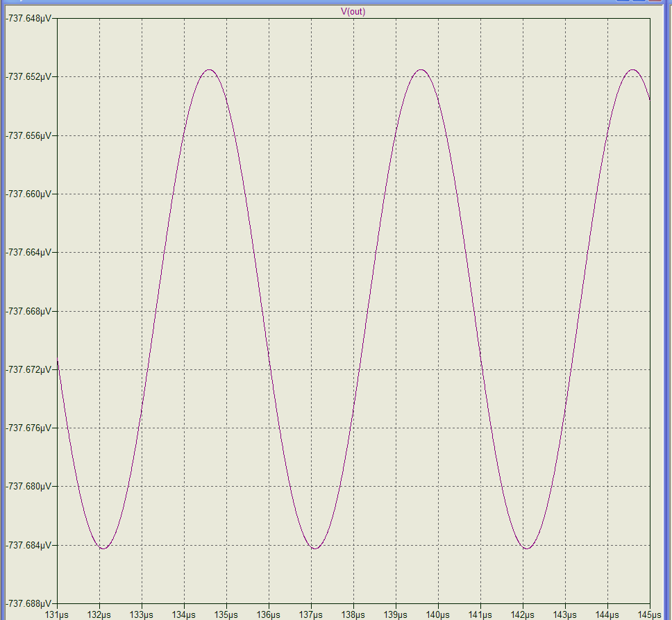Click the -737.664µV axis tick label
This screenshot has height=620, width=672.
(x=28, y=252)
